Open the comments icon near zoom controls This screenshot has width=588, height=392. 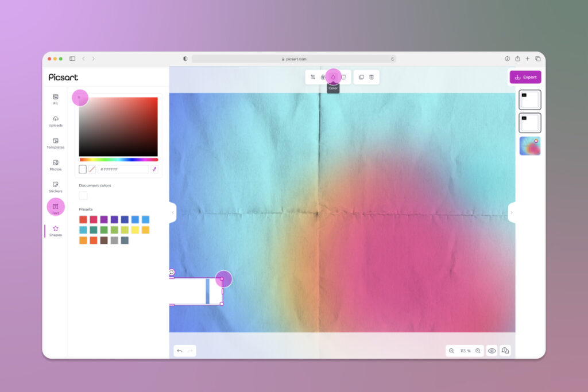pyautogui.click(x=505, y=350)
